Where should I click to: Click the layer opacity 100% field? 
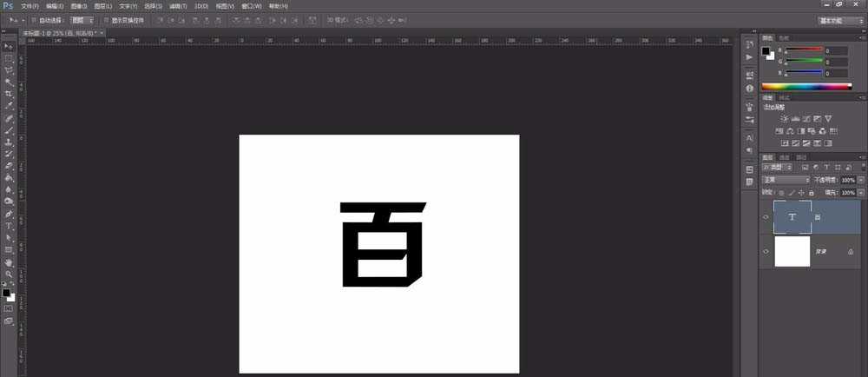847,179
